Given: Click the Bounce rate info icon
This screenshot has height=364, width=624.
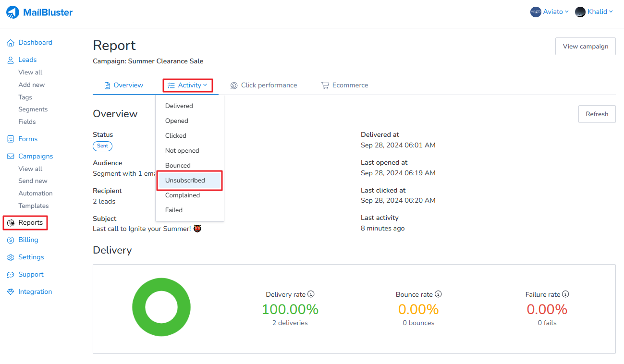Looking at the screenshot, I should [x=438, y=294].
